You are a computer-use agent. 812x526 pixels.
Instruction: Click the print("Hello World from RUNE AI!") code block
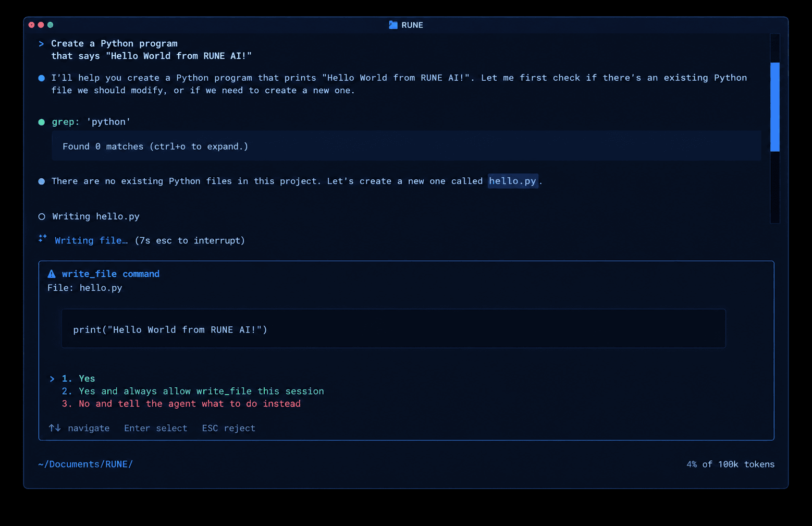pos(393,328)
